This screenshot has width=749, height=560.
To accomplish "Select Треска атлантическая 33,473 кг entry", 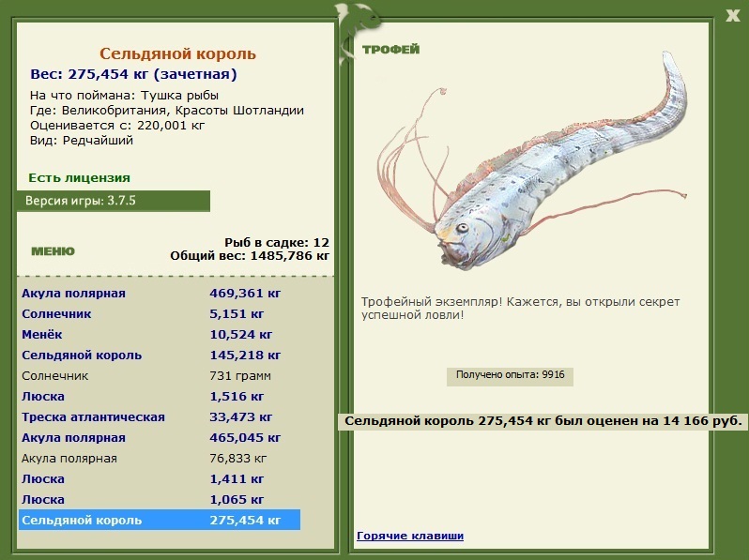I will pos(160,416).
